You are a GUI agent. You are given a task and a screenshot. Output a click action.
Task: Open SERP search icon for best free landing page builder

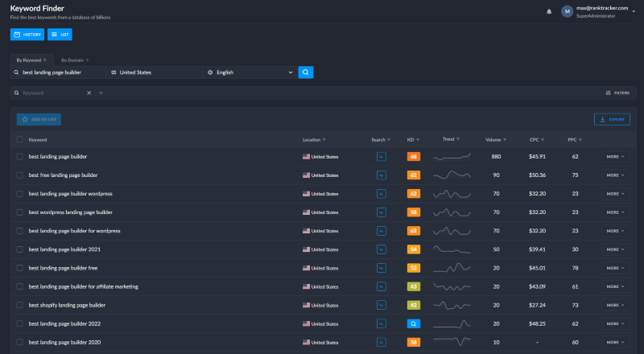tap(381, 175)
